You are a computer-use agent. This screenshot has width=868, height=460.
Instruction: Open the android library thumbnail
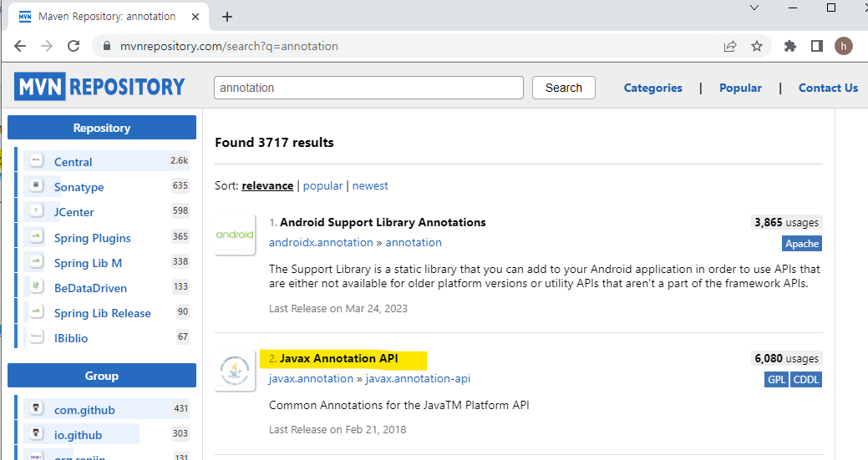236,235
